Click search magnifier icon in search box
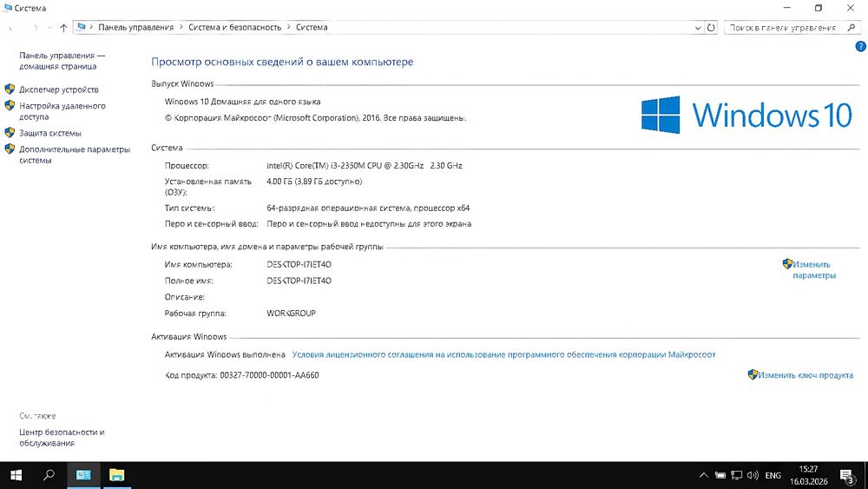The height and width of the screenshot is (489, 868). (852, 27)
